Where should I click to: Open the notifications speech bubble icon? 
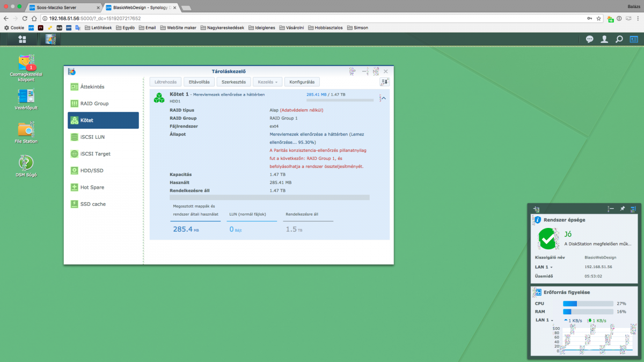click(589, 39)
